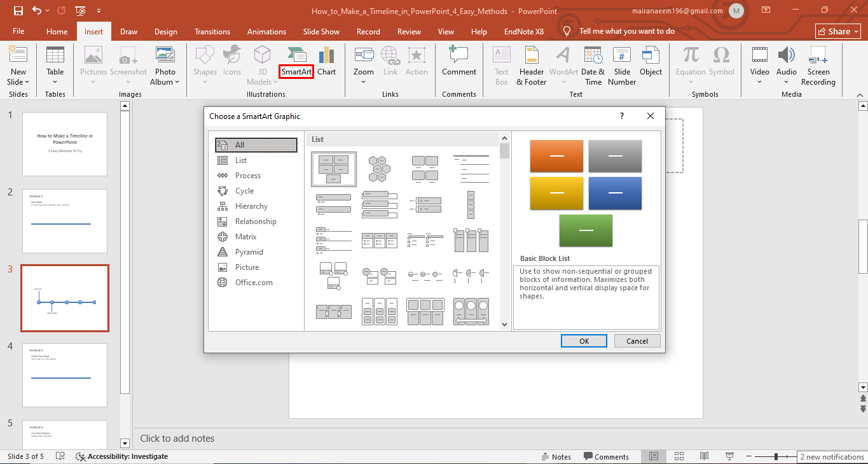
Task: Choose the Relationship category
Action: [x=256, y=221]
